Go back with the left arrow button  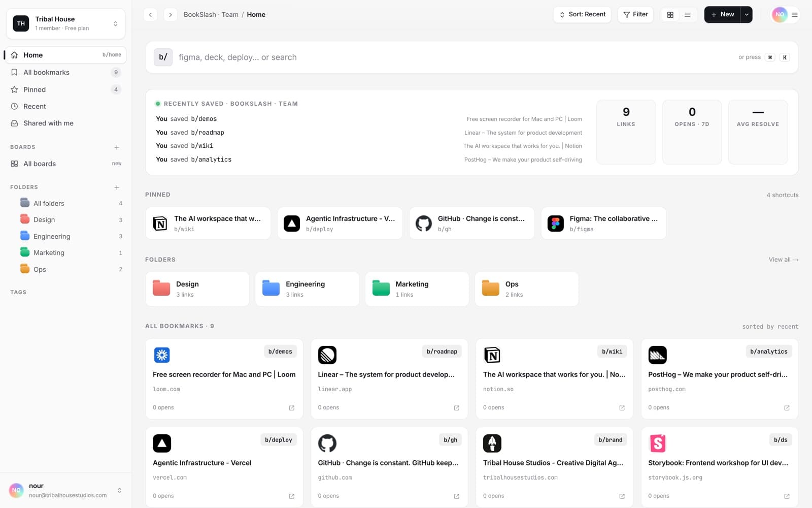(150, 15)
